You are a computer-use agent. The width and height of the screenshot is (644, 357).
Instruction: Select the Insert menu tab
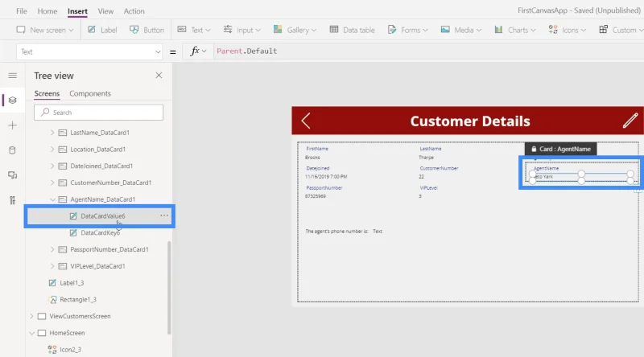77,11
